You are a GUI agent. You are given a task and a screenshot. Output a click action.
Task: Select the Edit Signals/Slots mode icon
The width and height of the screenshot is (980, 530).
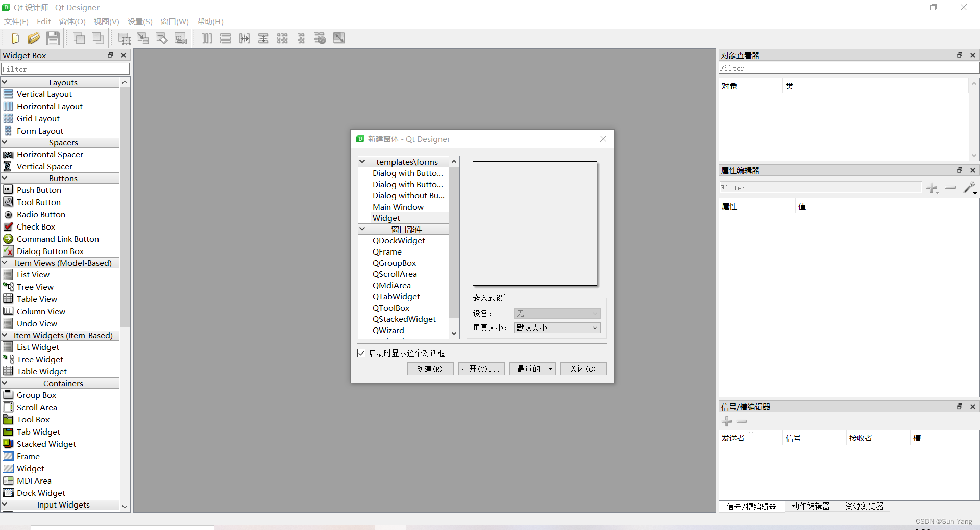pyautogui.click(x=143, y=38)
